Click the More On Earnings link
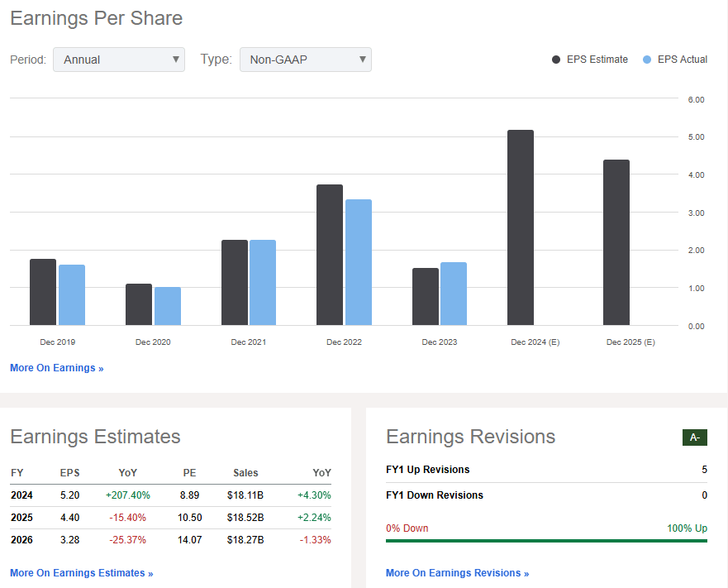The width and height of the screenshot is (728, 588). pos(56,367)
